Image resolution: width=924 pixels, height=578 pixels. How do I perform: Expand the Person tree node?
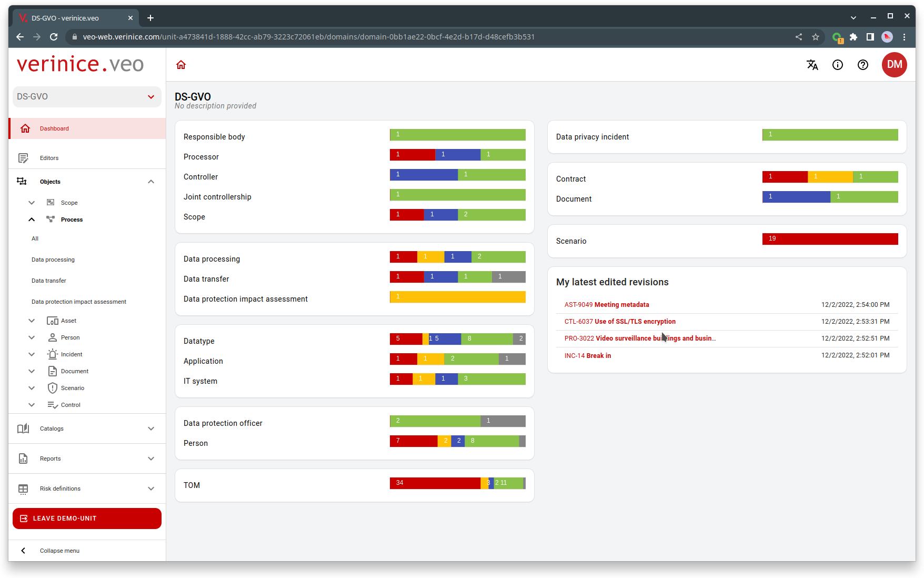coord(32,337)
